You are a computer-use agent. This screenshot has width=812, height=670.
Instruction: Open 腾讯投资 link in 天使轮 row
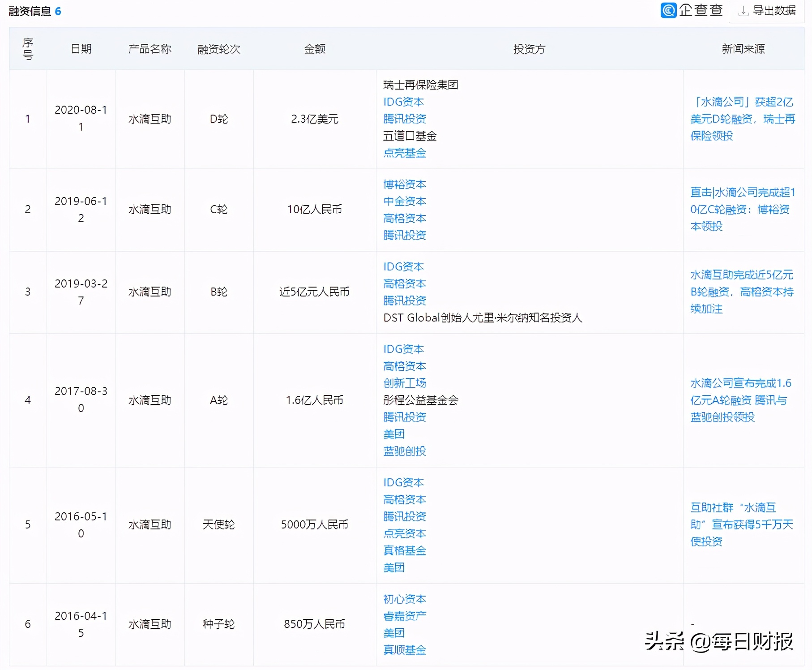tap(405, 516)
